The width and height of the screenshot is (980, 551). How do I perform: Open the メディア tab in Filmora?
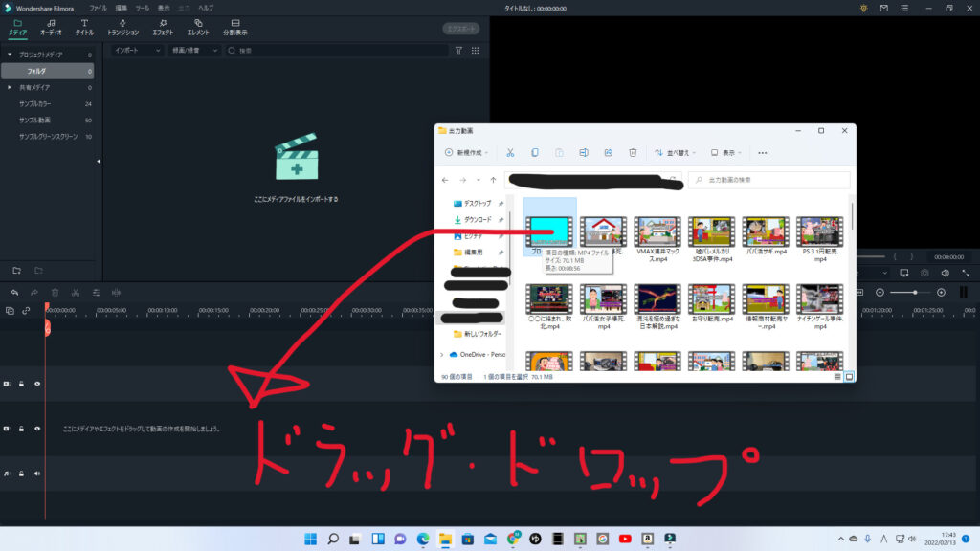tap(17, 28)
